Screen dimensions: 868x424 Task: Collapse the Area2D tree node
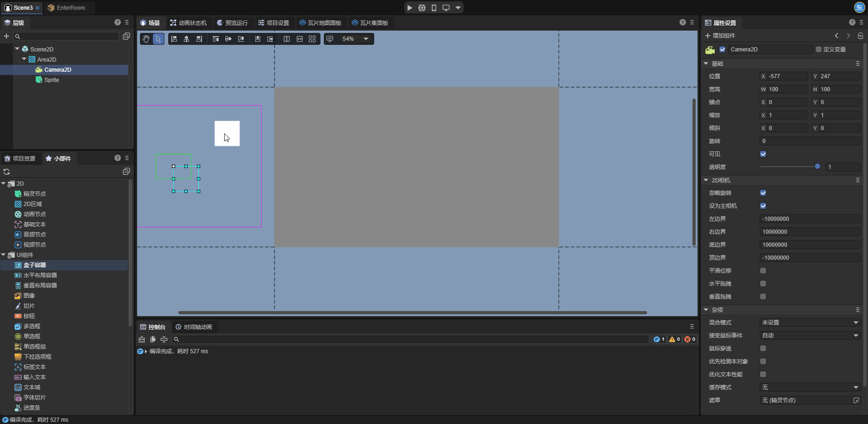click(x=24, y=59)
